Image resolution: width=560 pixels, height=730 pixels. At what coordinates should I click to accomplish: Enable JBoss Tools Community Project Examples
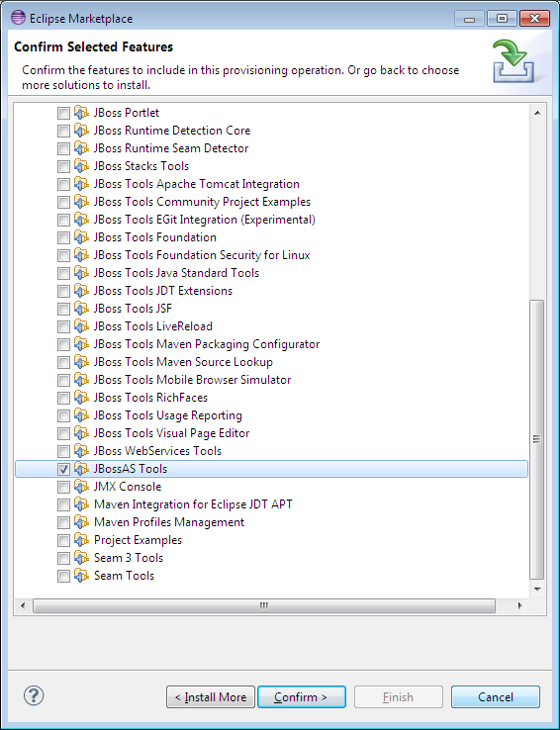[x=63, y=202]
